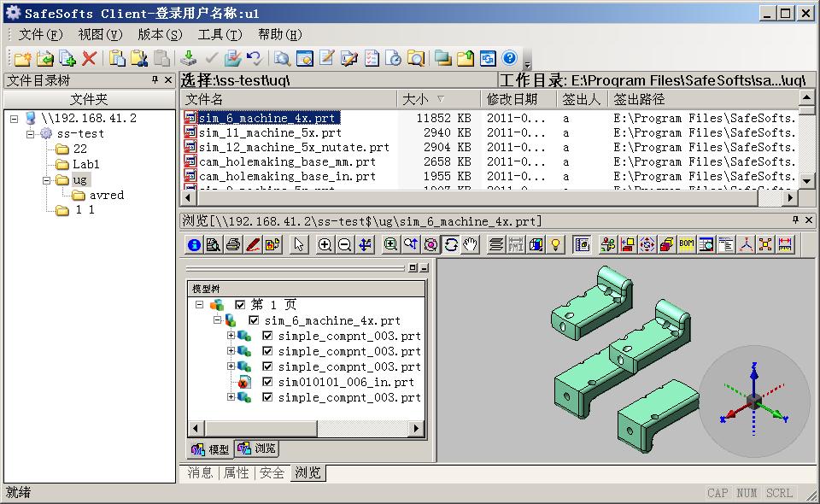Uncheck the 第 1 页 checkbox
Viewport: 820px width, 504px height.
pyautogui.click(x=240, y=305)
